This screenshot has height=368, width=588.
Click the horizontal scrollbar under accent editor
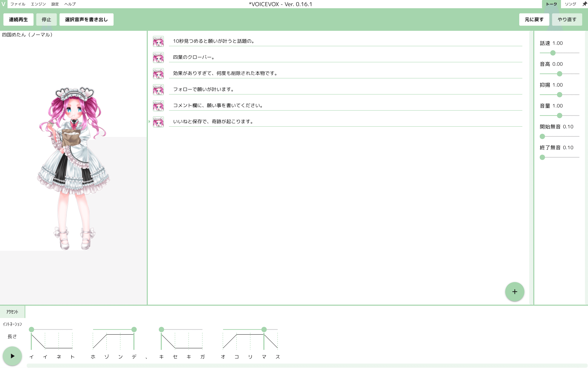pyautogui.click(x=307, y=366)
